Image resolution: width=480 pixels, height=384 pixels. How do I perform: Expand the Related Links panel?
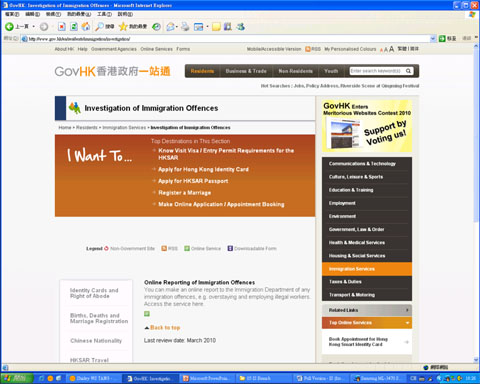(x=367, y=310)
